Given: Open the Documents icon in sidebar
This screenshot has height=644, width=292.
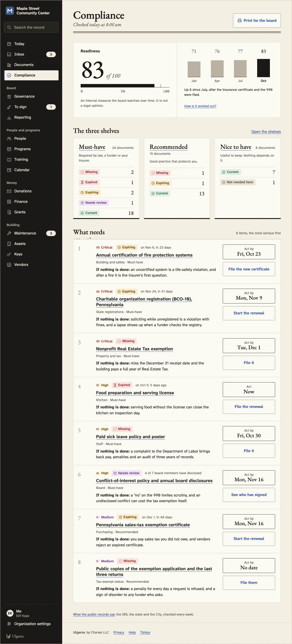Looking at the screenshot, I should tap(9, 65).
